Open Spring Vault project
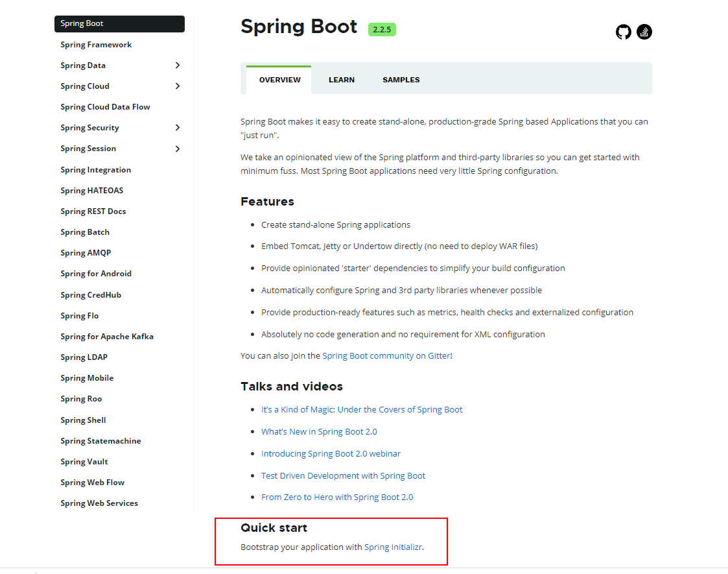The width and height of the screenshot is (728, 574). coord(84,462)
